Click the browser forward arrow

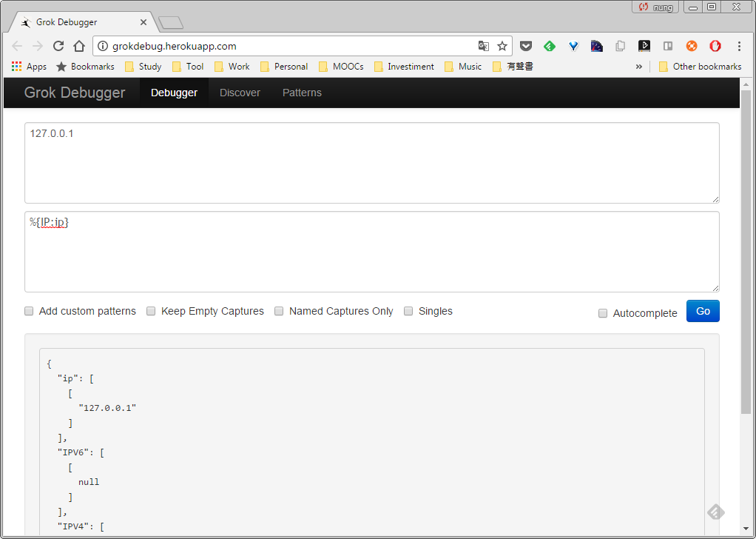(38, 47)
